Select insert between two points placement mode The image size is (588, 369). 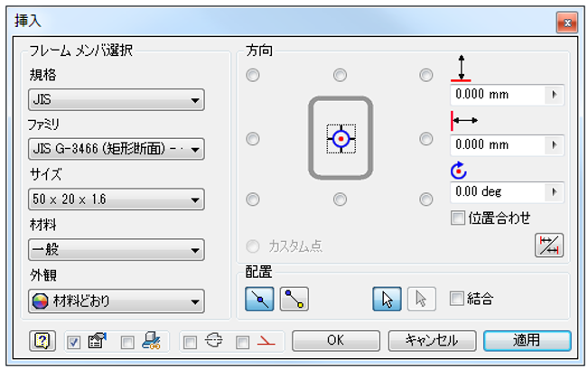[x=294, y=299]
